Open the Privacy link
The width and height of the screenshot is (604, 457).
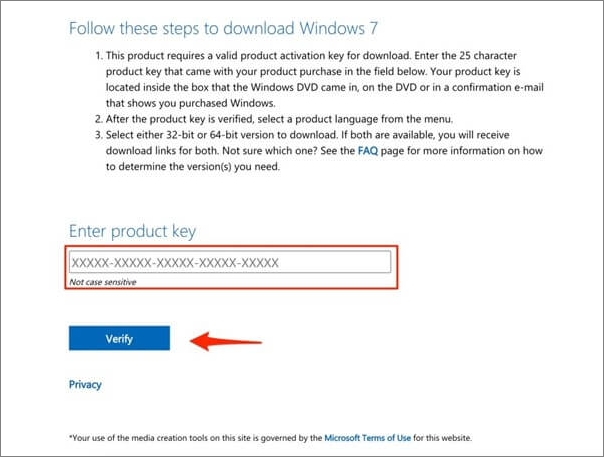[x=85, y=385]
